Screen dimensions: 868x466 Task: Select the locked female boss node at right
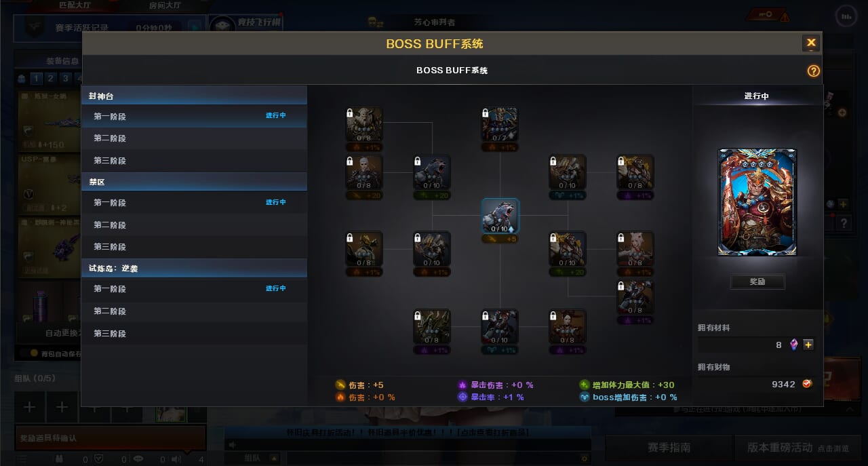pyautogui.click(x=635, y=249)
